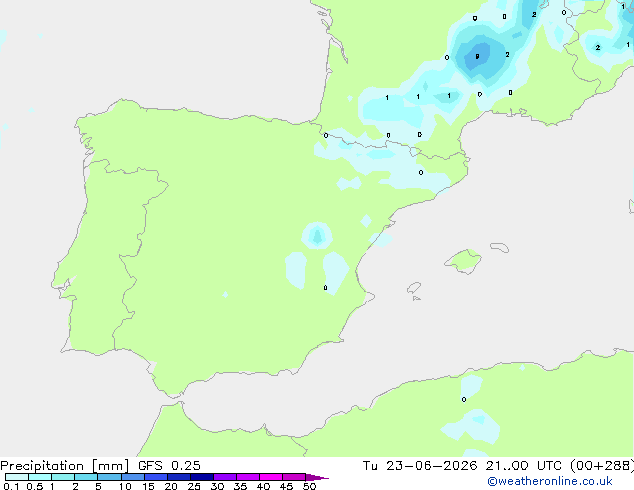Viewport: 634px width, 490px height.
Task: Click Ibiza island outline on the map
Action: pyautogui.click(x=414, y=288)
